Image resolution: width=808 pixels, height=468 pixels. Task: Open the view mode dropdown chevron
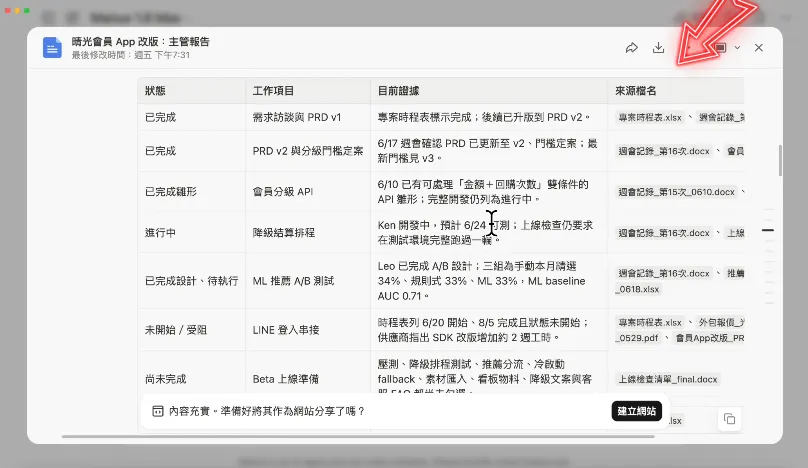[737, 48]
